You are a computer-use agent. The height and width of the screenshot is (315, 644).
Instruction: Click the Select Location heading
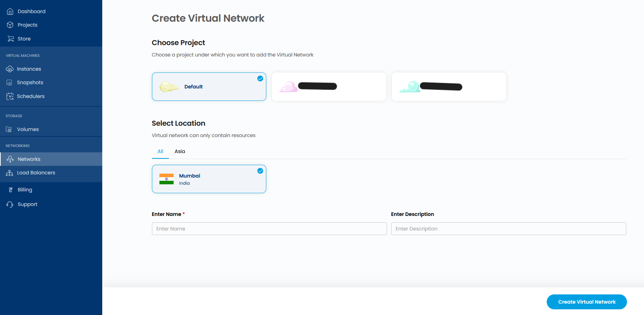tap(179, 123)
